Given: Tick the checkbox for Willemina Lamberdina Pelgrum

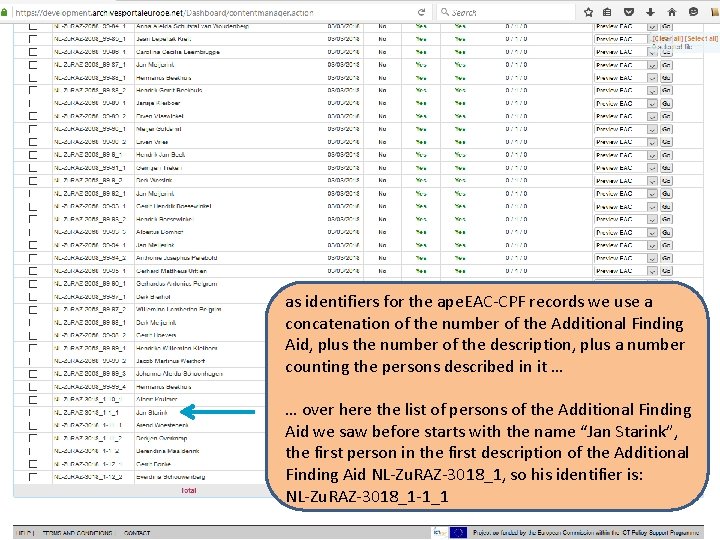Looking at the screenshot, I should (33, 309).
